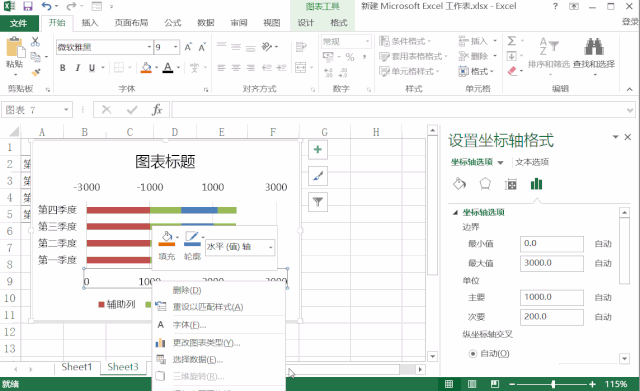
Task: Click the minor unit input field
Action: click(x=552, y=317)
